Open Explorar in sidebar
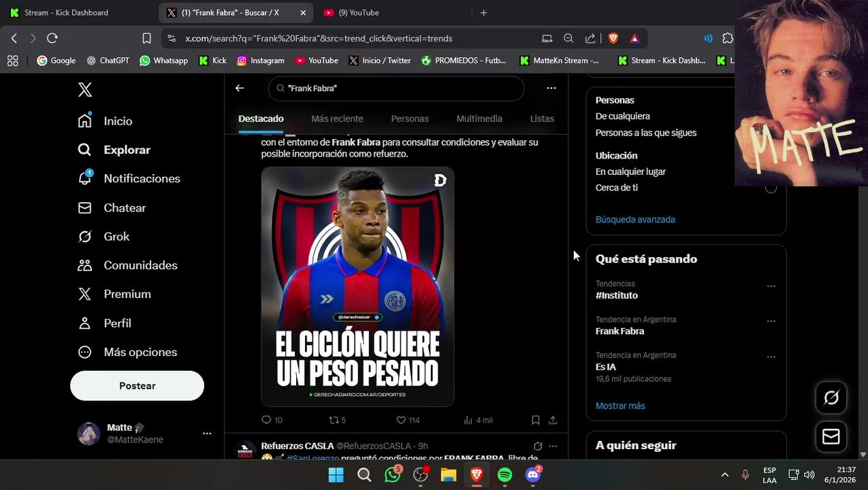 [x=114, y=150]
